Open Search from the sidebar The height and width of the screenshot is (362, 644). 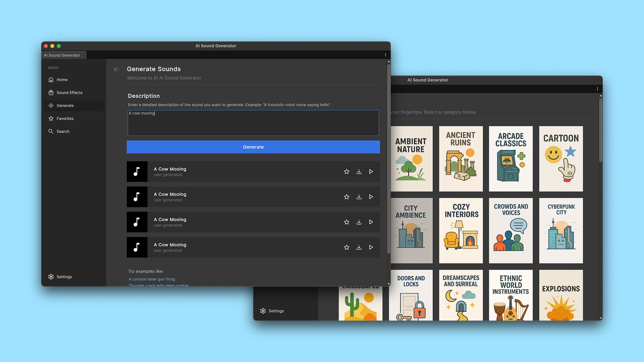(x=63, y=131)
